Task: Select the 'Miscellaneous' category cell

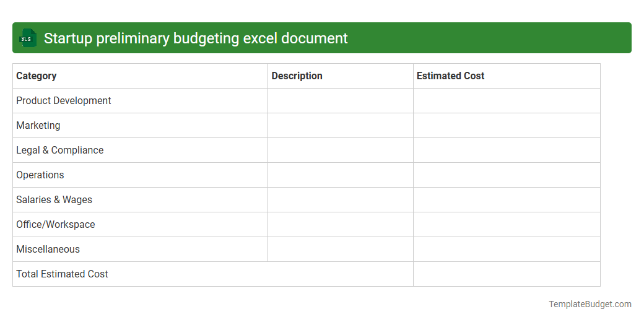Action: tap(140, 250)
